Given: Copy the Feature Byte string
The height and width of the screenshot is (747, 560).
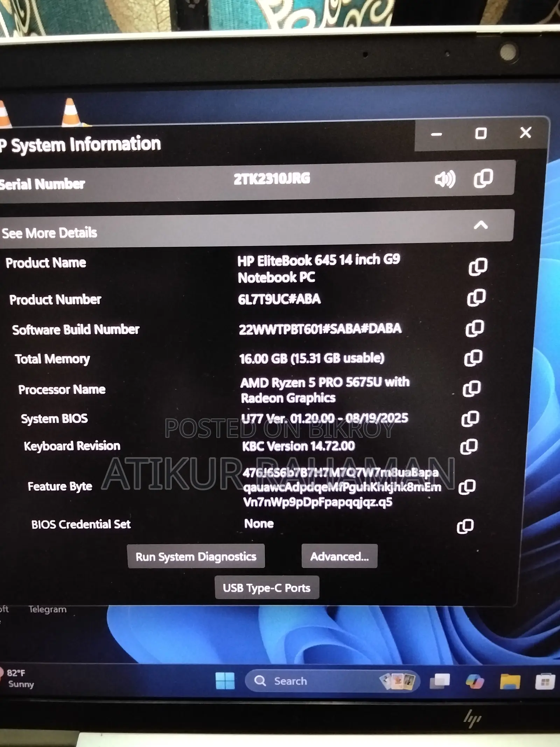Looking at the screenshot, I should pyautogui.click(x=467, y=487).
